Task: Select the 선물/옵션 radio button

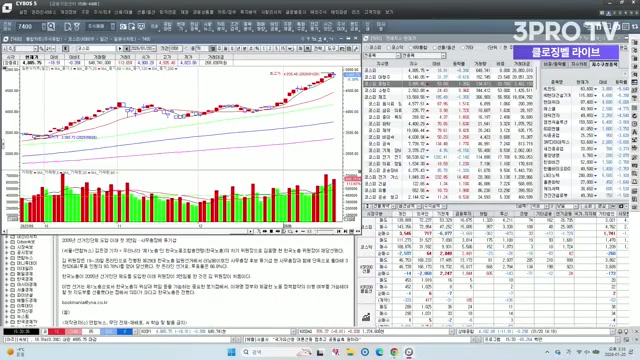Action: pos(444,48)
